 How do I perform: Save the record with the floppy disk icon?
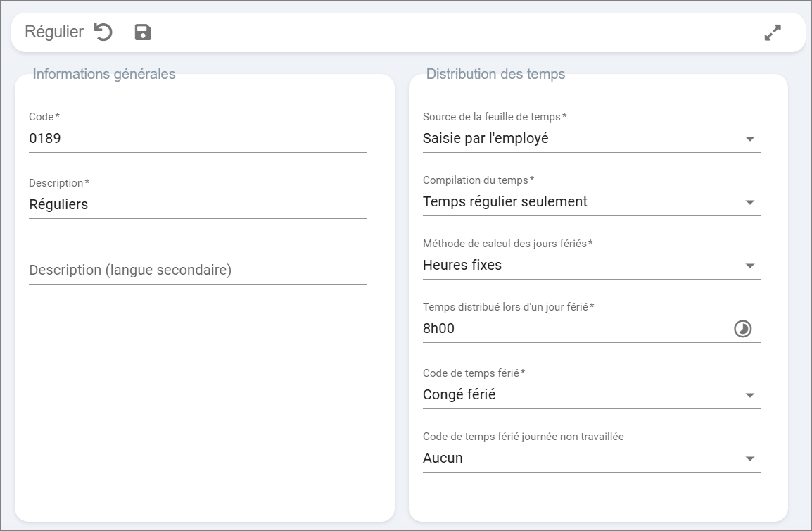pyautogui.click(x=143, y=32)
